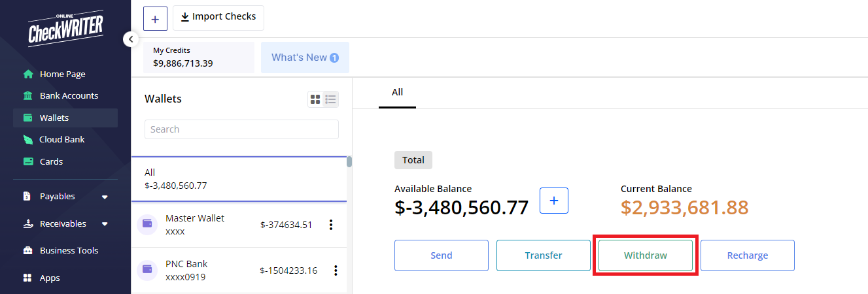The height and width of the screenshot is (294, 868).
Task: Open the Master Wallet three-dot menu
Action: pyautogui.click(x=331, y=225)
